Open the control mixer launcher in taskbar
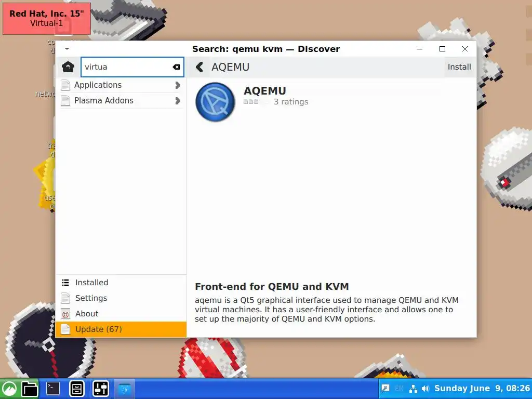 [101, 389]
